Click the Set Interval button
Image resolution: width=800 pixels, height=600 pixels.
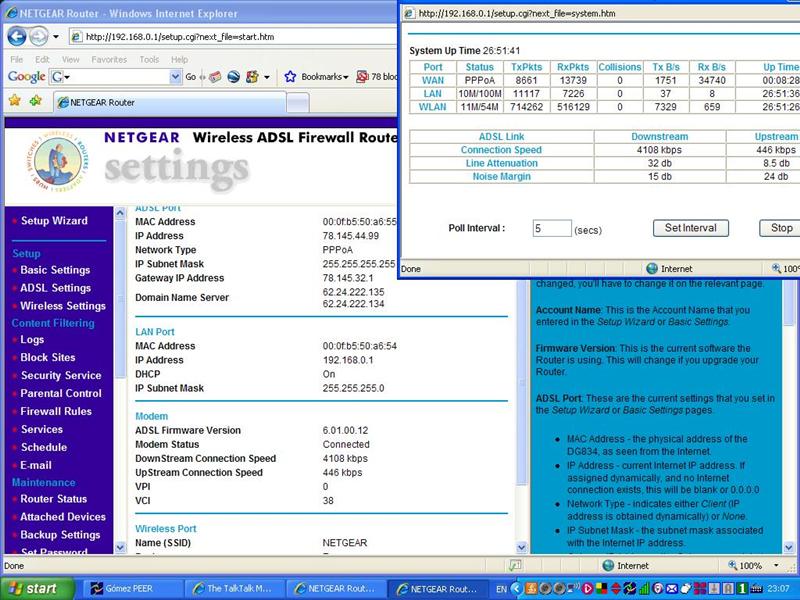[690, 228]
